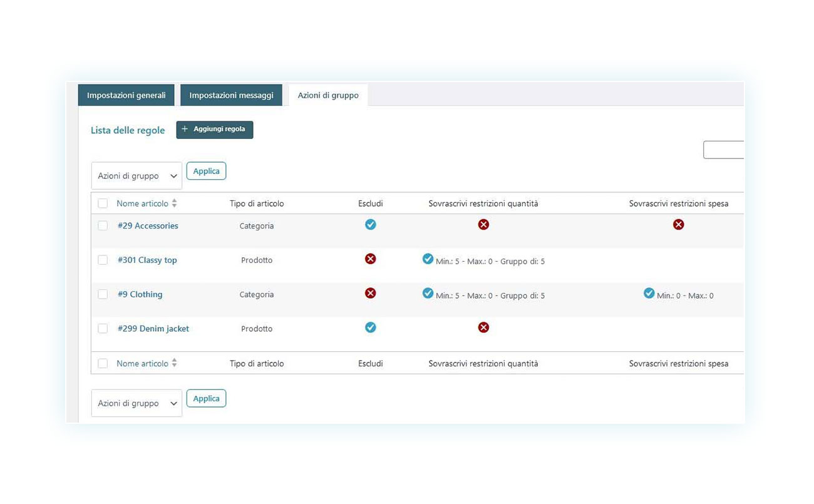Screen dimensions: 814x504
Task: Click Tipo di articolo header label
Action: (x=257, y=203)
